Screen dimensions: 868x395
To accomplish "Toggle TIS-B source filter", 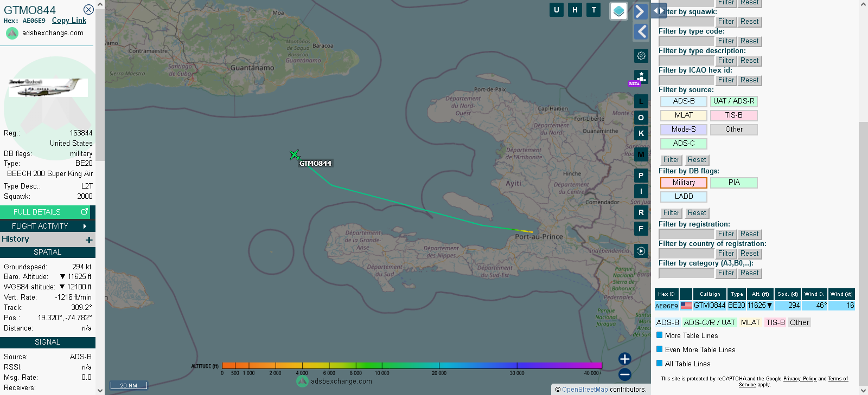I will [733, 115].
